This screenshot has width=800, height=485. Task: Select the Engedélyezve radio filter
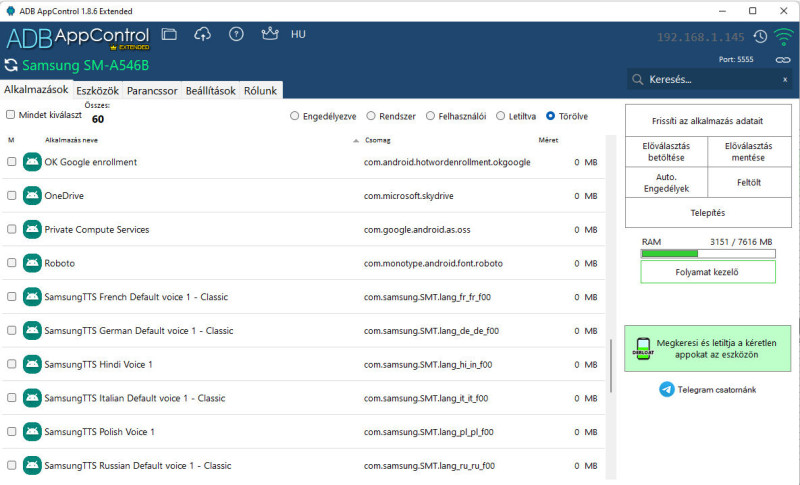294,116
